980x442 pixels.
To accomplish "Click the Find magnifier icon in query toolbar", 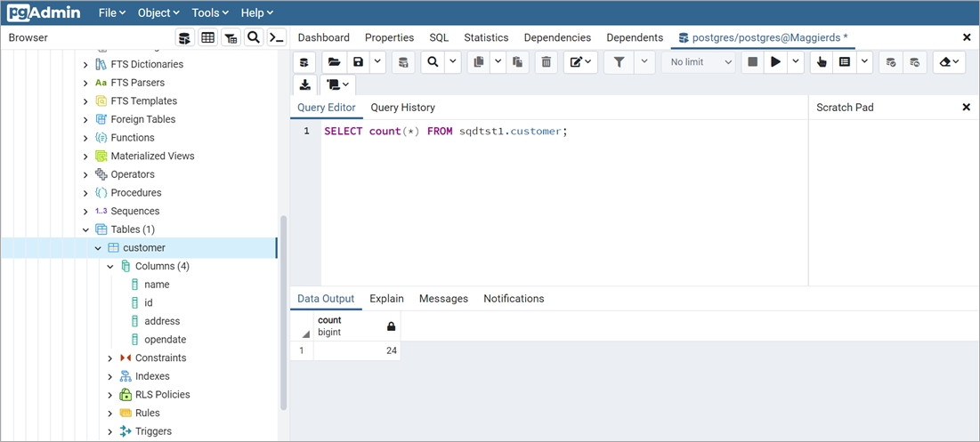I will coord(433,61).
